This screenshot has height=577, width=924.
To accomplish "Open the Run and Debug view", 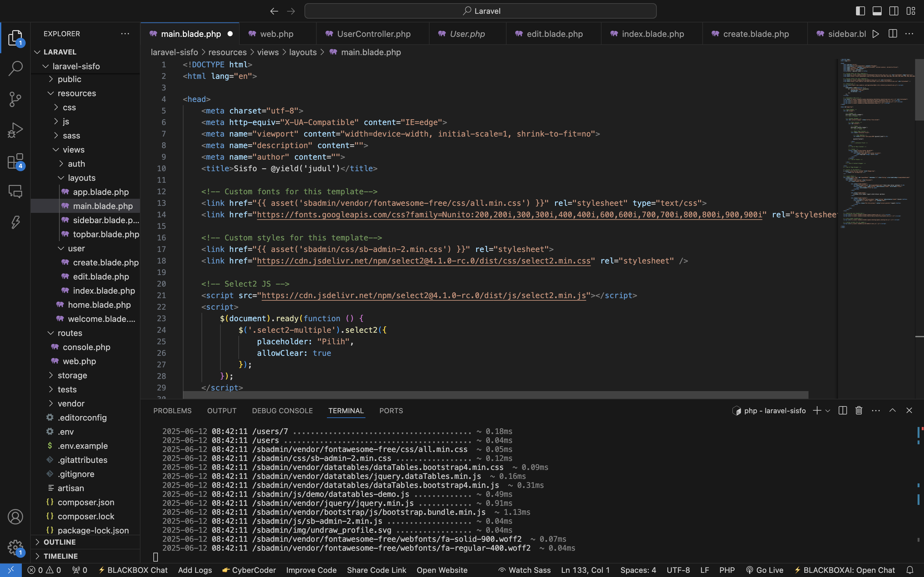I will coord(15,130).
